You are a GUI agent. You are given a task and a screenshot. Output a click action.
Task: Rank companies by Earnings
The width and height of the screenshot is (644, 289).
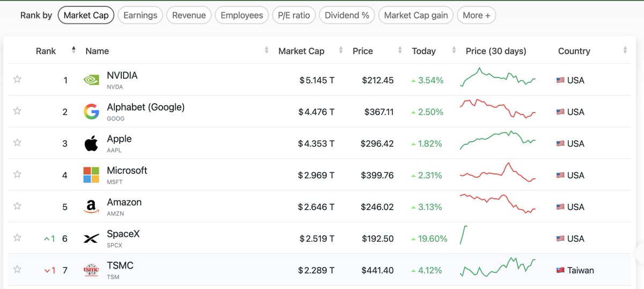point(141,15)
